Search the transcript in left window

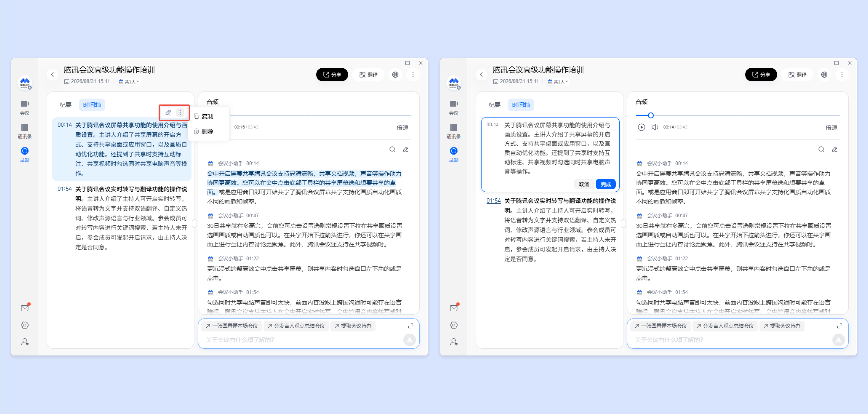point(392,149)
